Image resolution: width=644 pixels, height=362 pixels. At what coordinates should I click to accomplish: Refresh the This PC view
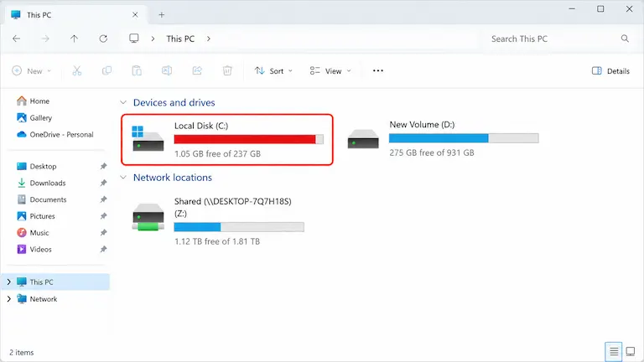point(103,39)
